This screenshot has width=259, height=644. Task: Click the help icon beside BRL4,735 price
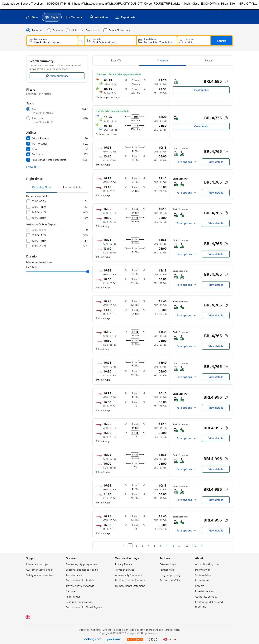226,118
